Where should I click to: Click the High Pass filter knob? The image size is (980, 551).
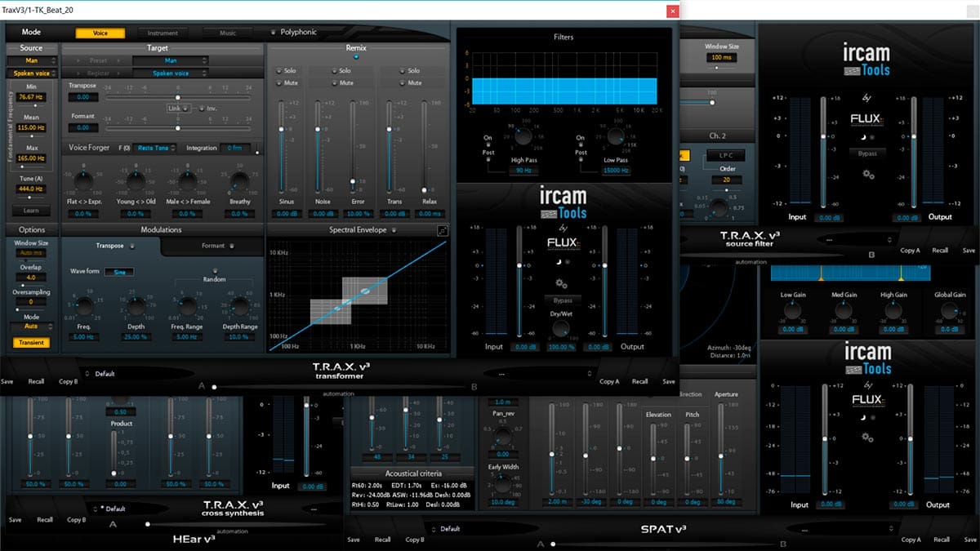(x=522, y=137)
